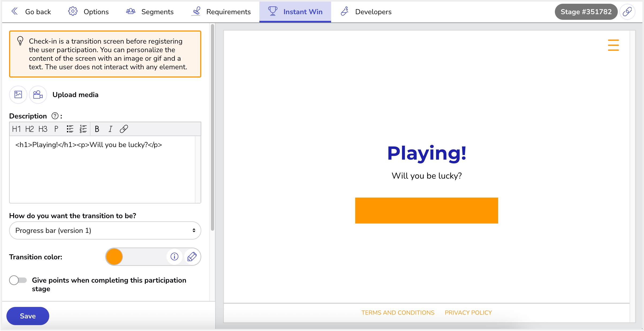The image size is (644, 331).
Task: Click the Save button
Action: pos(28,316)
